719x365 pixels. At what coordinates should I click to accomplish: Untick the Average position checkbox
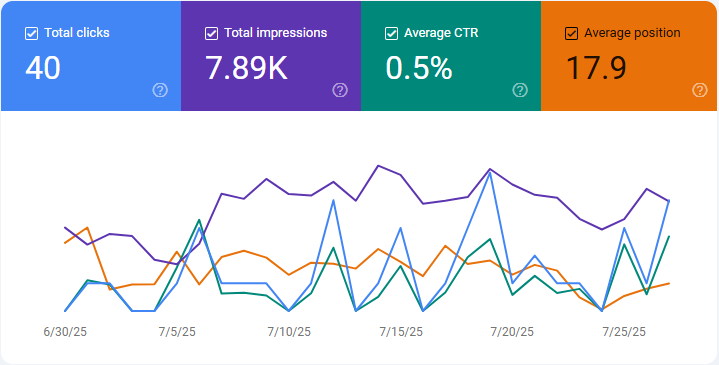571,33
